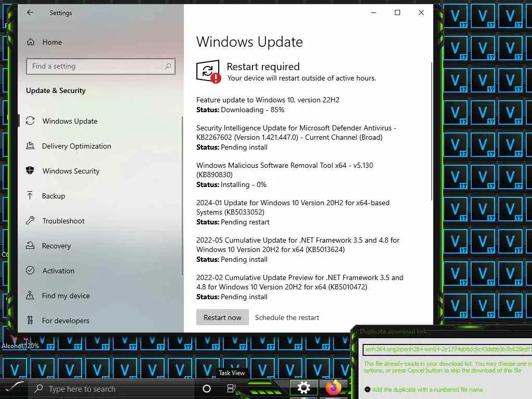532x399 pixels.
Task: Click 'Status: Pending restart' text
Action: 233,222
